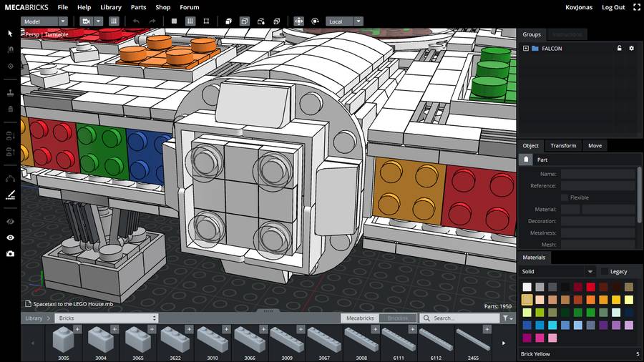
Task: Click the redo arrow in toolbar
Action: [152, 21]
